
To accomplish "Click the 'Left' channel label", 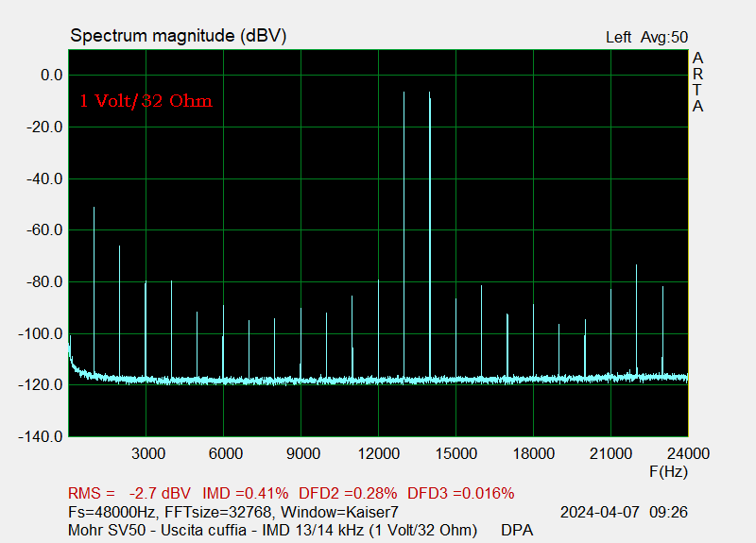I will pyautogui.click(x=619, y=37).
